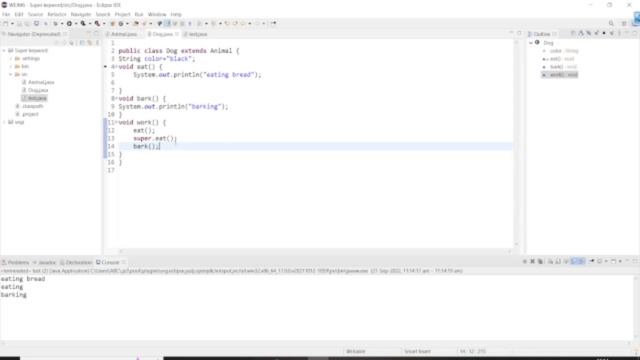Toggle Scroll Lock in the Console toolbar
The image size is (640, 360).
coord(558,261)
